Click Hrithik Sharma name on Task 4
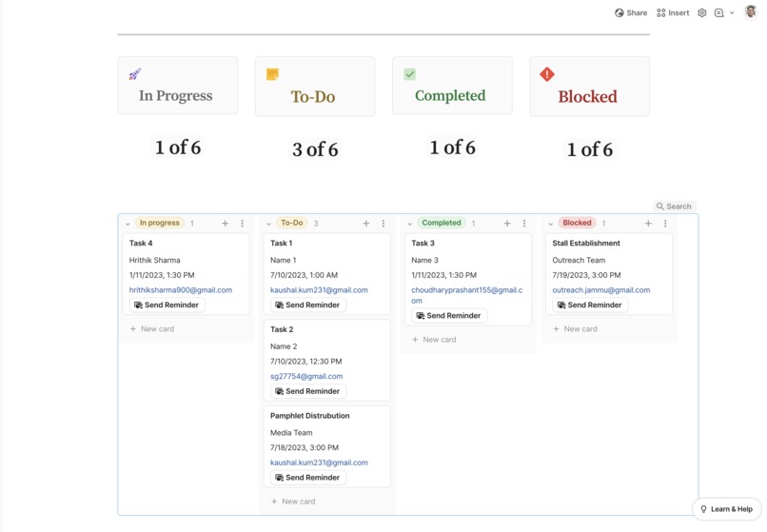The image size is (767, 532). tap(154, 260)
